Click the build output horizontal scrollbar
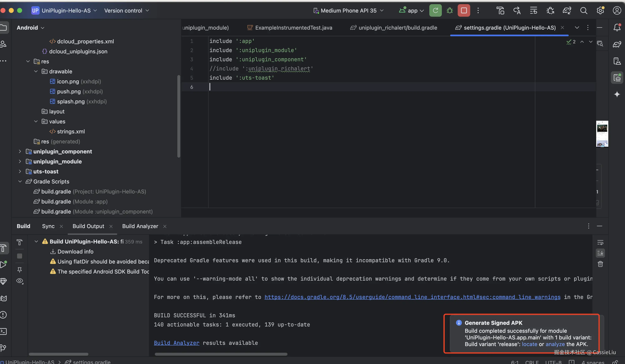This screenshot has height=364, width=625. (x=221, y=354)
